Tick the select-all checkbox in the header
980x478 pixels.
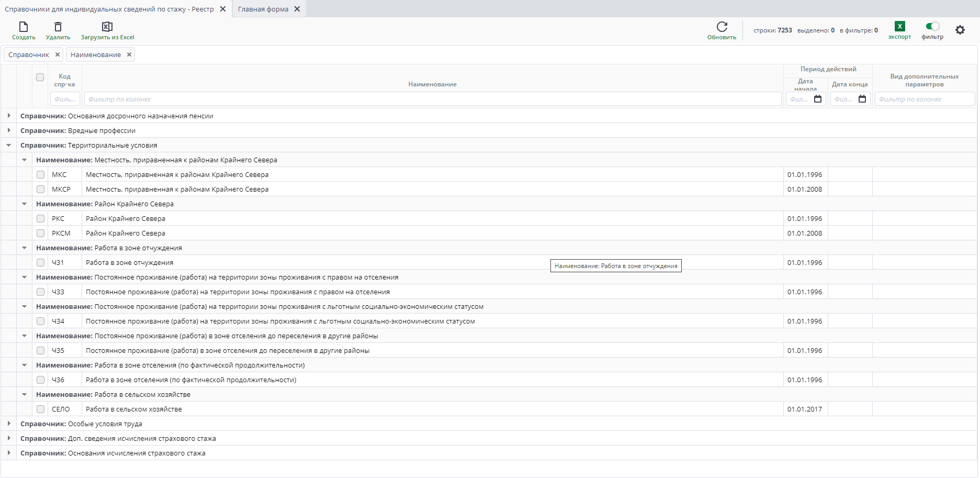(40, 77)
